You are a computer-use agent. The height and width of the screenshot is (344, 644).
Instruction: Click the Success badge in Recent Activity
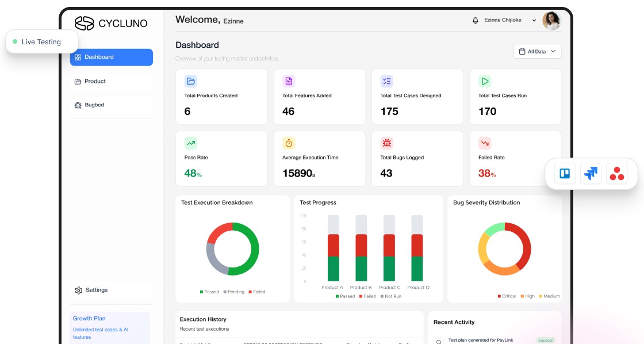click(x=546, y=341)
